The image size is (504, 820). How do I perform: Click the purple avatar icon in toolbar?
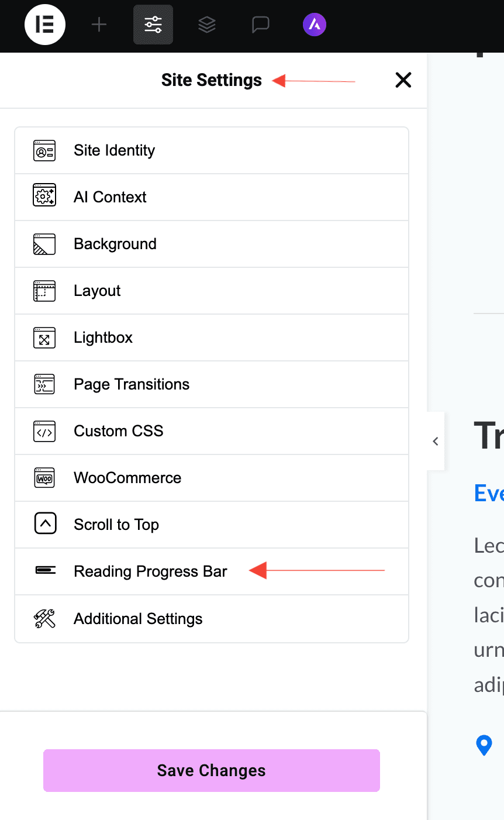pos(314,25)
